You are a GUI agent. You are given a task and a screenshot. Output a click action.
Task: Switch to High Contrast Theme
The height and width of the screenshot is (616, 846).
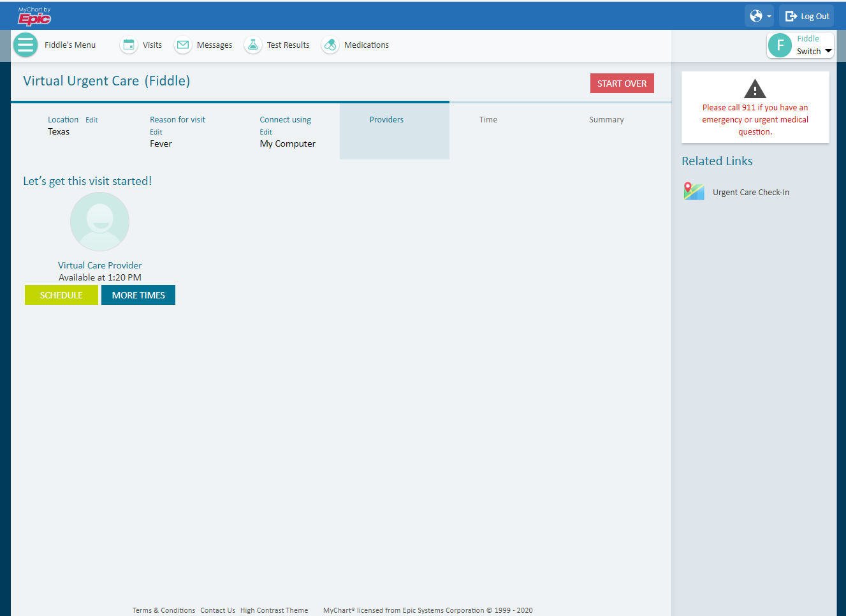274,610
